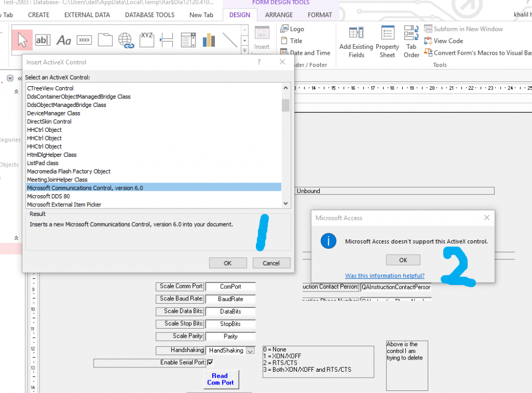
Task: Click Cancel in Insert ActiveX Control dialog
Action: tap(271, 263)
